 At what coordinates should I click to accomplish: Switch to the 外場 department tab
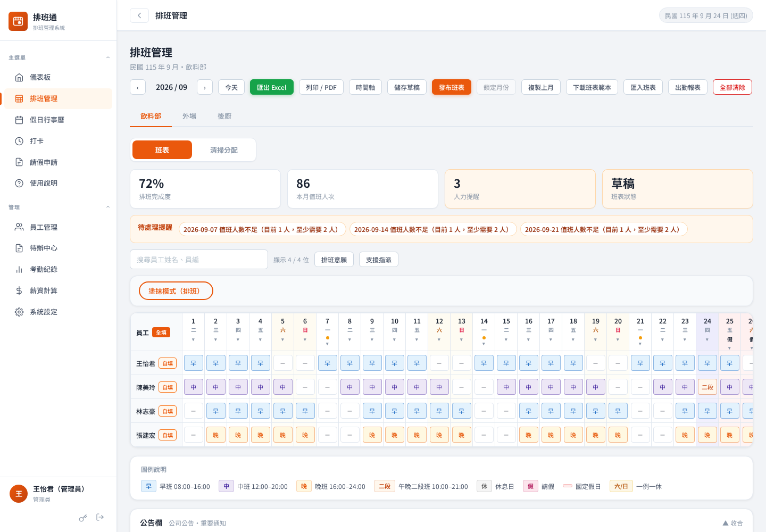pyautogui.click(x=189, y=116)
